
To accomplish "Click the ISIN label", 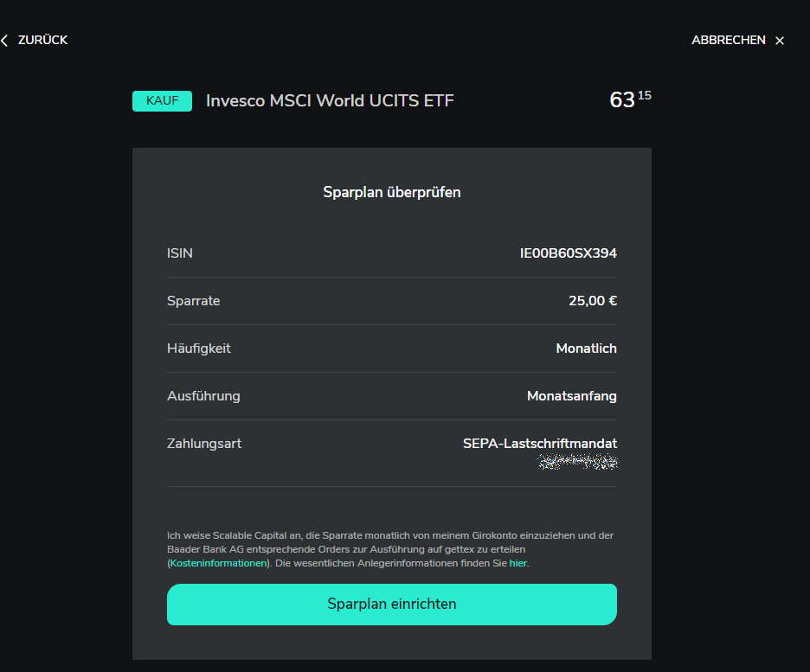I will 180,253.
